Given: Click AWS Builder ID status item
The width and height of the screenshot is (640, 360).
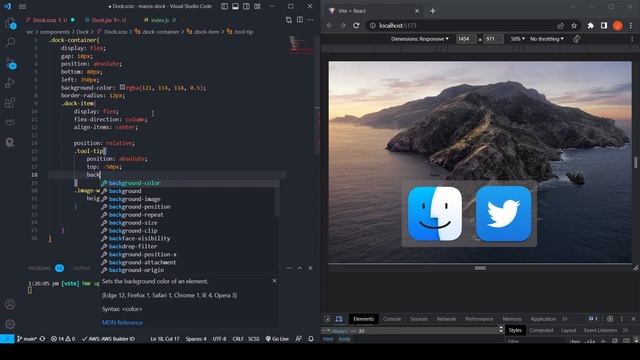Looking at the screenshot, I should (108, 339).
